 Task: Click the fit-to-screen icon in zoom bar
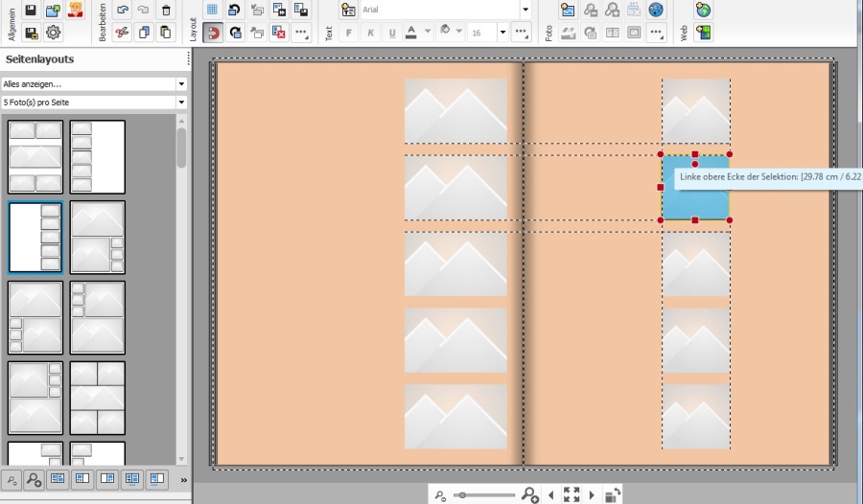point(571,494)
